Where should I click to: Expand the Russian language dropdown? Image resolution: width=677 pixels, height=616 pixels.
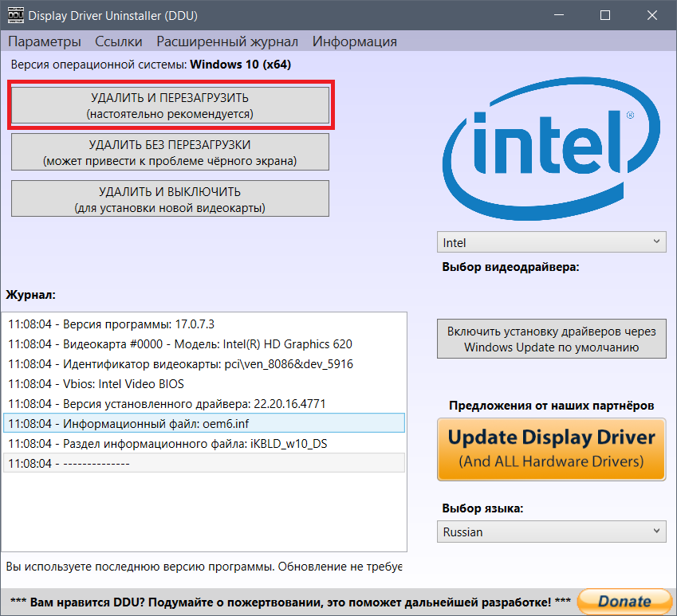click(551, 532)
